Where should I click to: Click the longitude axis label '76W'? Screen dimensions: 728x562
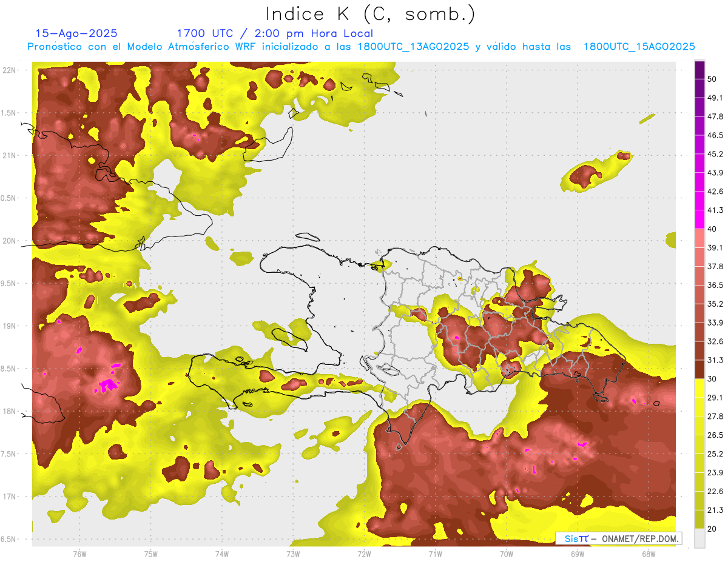[x=79, y=554]
